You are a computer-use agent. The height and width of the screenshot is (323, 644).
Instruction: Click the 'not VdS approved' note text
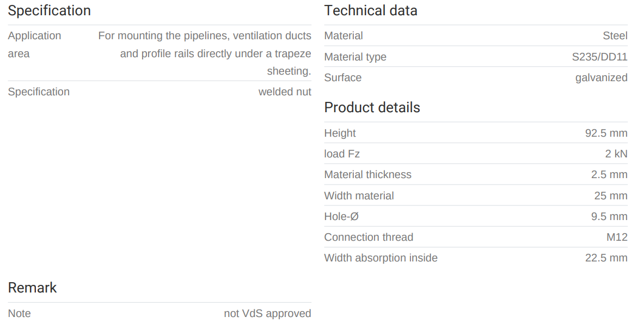click(267, 314)
